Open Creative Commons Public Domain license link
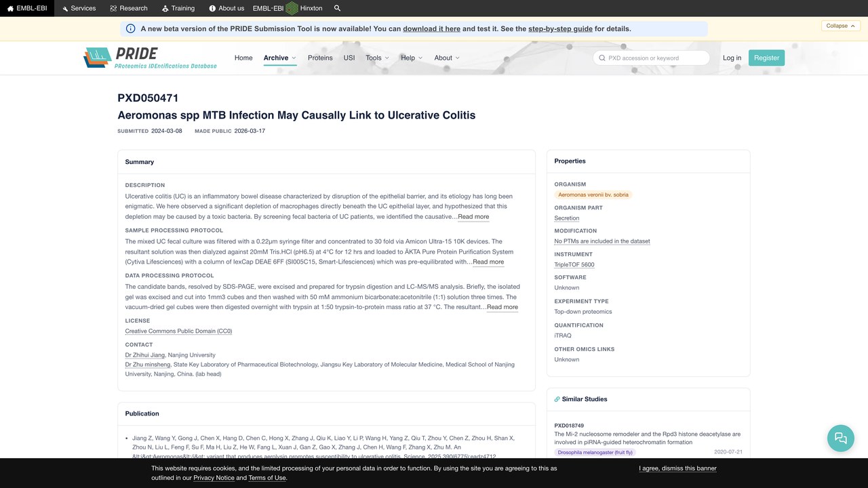 [178, 331]
